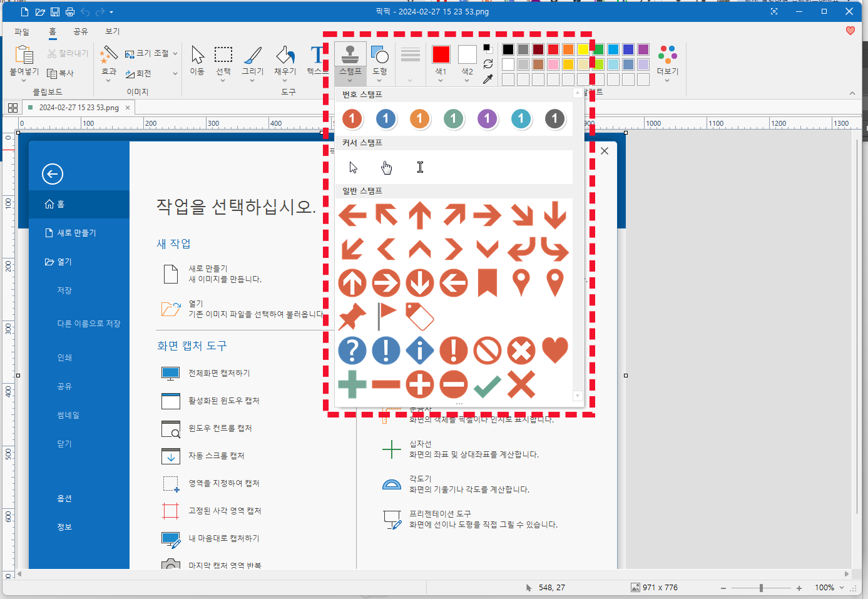Insert the bookmark ribbon stamp
This screenshot has height=599, width=868.
(488, 282)
